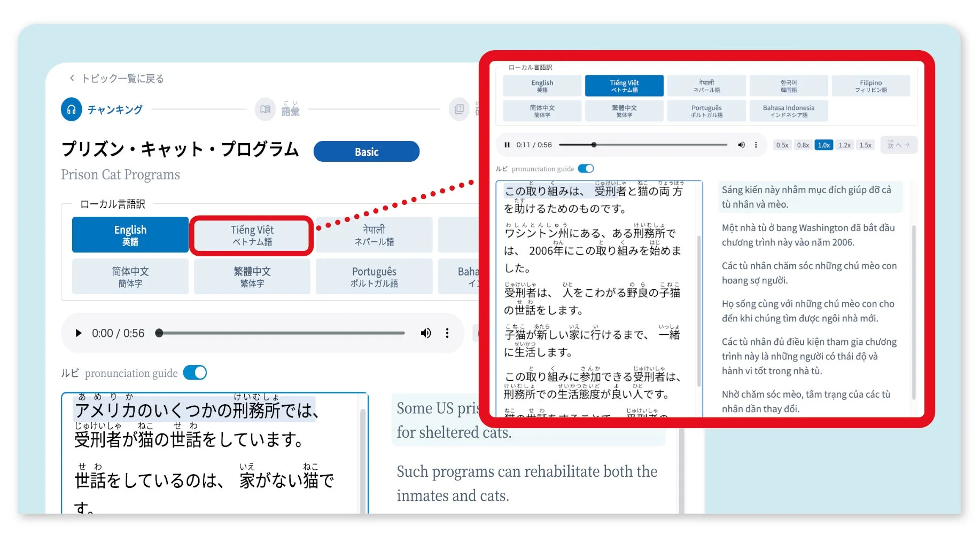Viewport: 980px width, 536px height.
Task: Click sentence ワシントン州にある、ある刑務所で
Action: point(593,248)
